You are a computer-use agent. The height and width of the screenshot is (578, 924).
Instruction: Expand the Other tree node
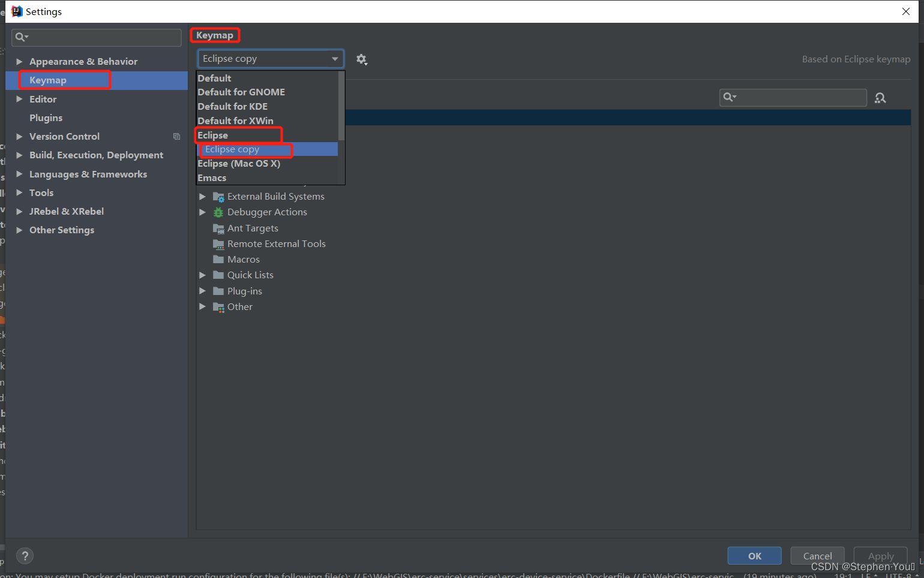click(x=202, y=307)
